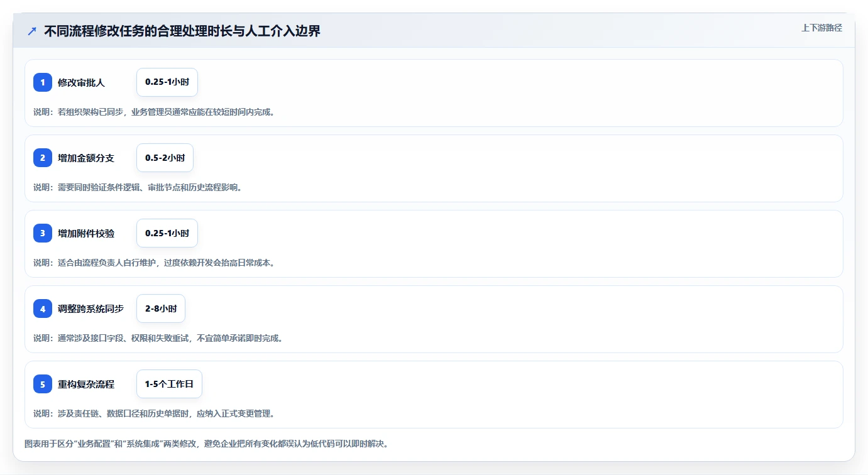
Task: Click the 调整跨系统同步 task label
Action: (x=91, y=308)
